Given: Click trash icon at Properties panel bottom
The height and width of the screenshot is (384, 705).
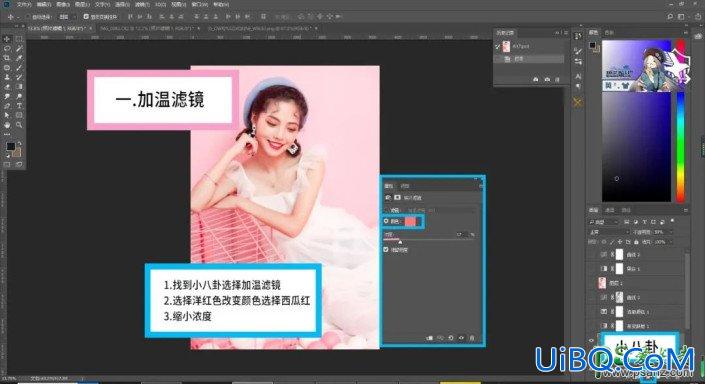Looking at the screenshot, I should tap(472, 338).
